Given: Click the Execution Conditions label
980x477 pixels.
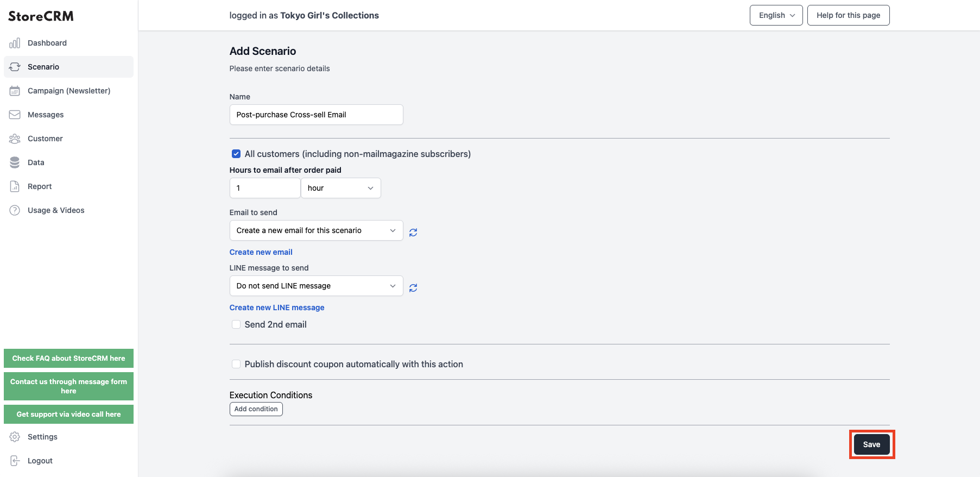Looking at the screenshot, I should click(271, 395).
